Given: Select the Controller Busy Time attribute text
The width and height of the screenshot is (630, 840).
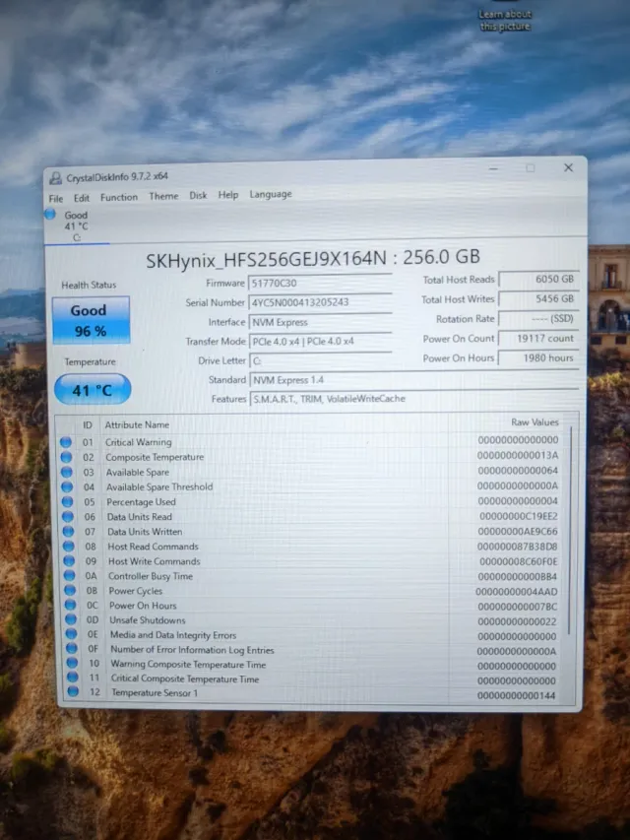Looking at the screenshot, I should 151,576.
